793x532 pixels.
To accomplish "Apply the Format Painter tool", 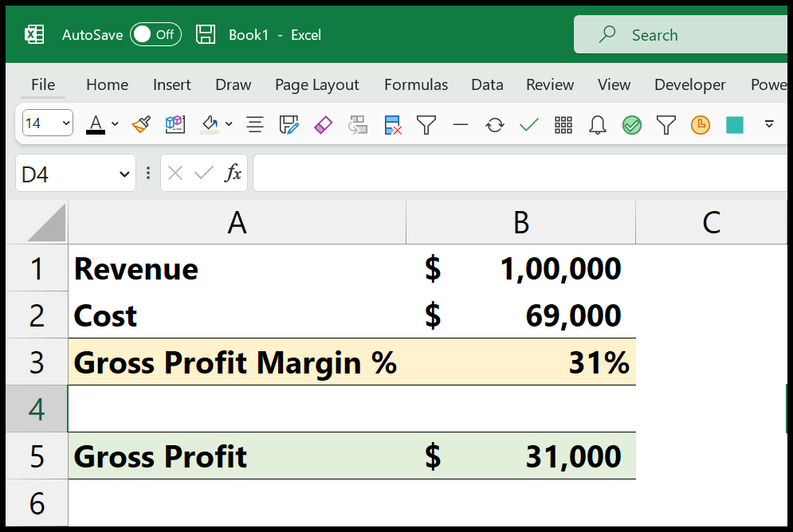I will point(141,124).
